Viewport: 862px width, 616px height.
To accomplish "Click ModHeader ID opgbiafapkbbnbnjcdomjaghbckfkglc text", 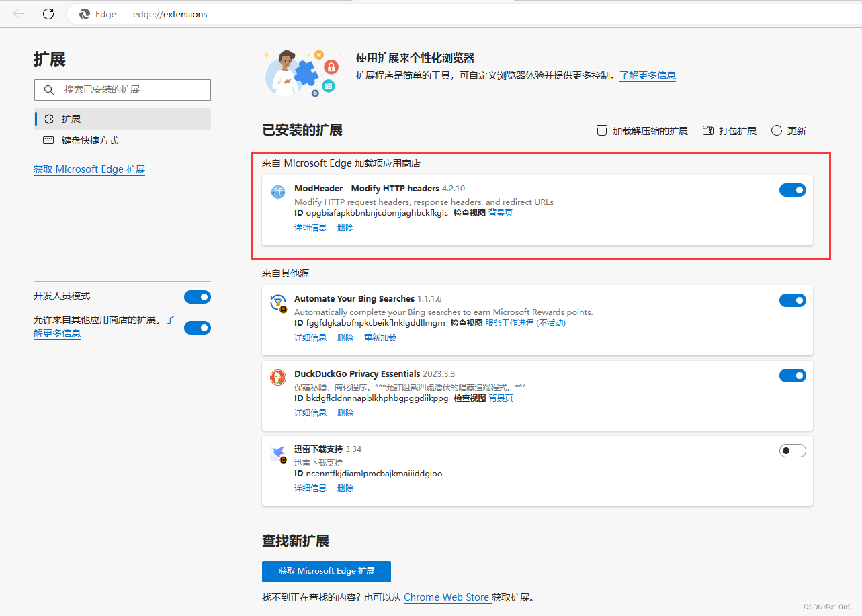I will [x=377, y=213].
